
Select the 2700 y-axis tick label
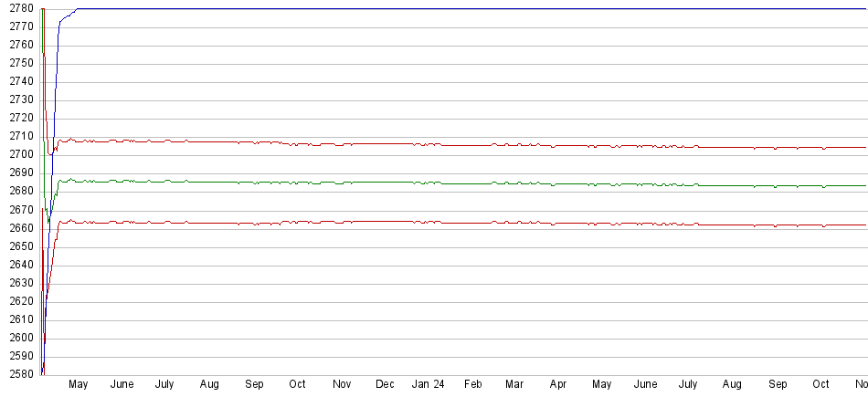(x=20, y=155)
